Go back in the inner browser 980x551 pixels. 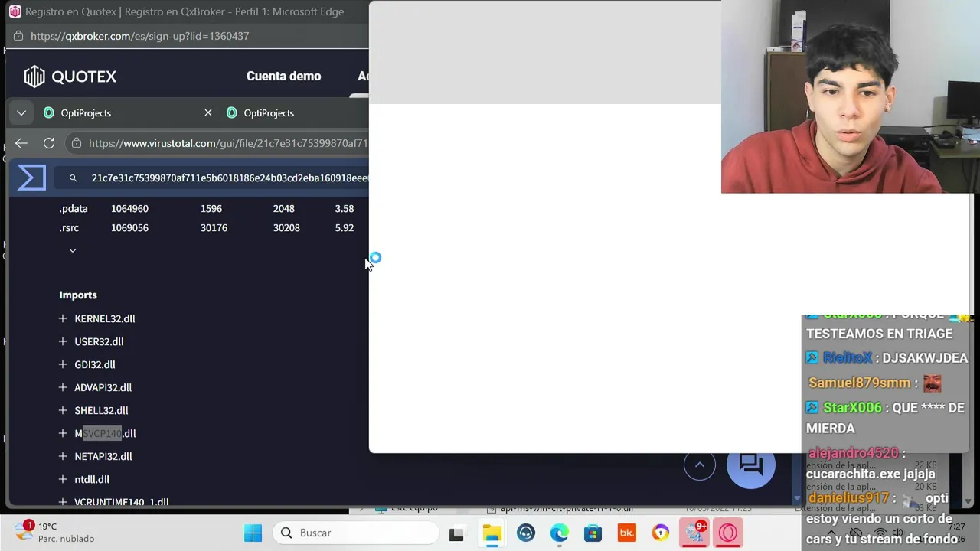tap(21, 143)
